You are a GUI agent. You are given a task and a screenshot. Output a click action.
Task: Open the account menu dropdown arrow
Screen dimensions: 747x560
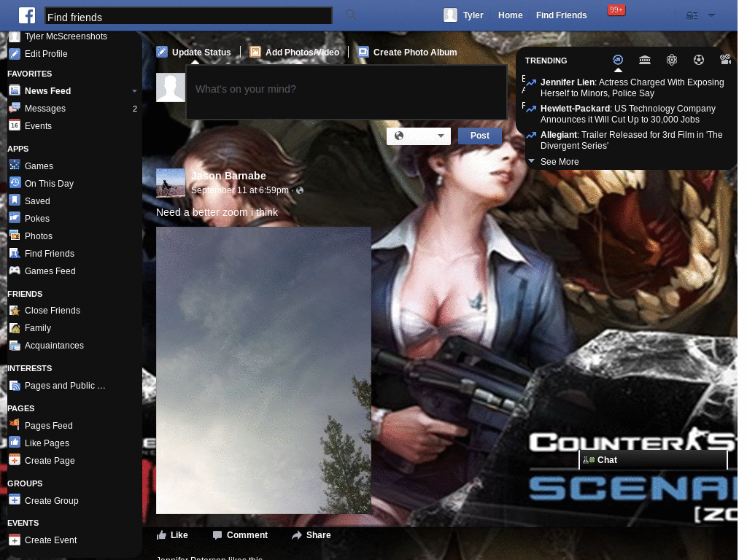(x=711, y=15)
